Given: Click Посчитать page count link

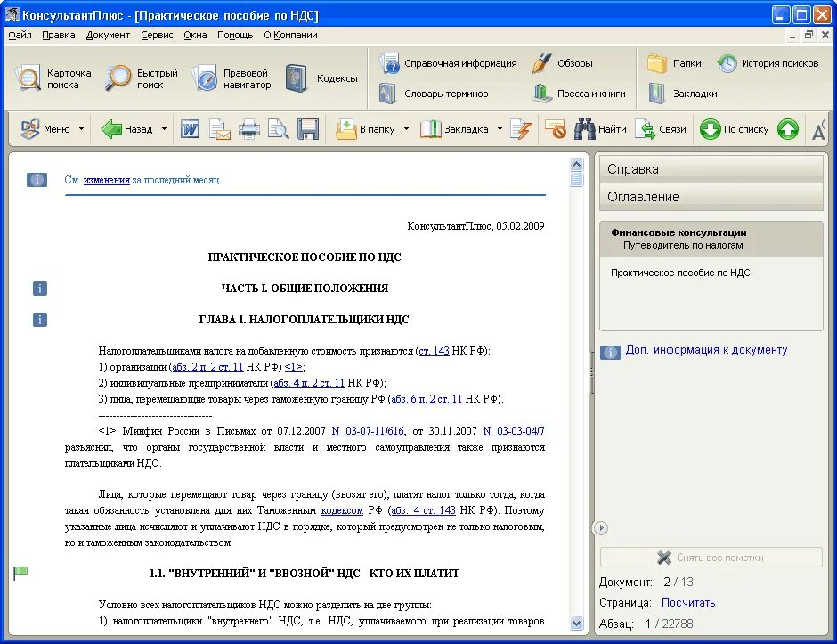Looking at the screenshot, I should point(688,602).
